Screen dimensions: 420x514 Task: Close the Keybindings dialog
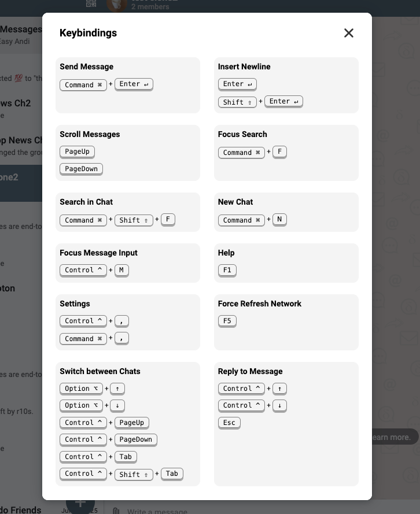pos(348,33)
